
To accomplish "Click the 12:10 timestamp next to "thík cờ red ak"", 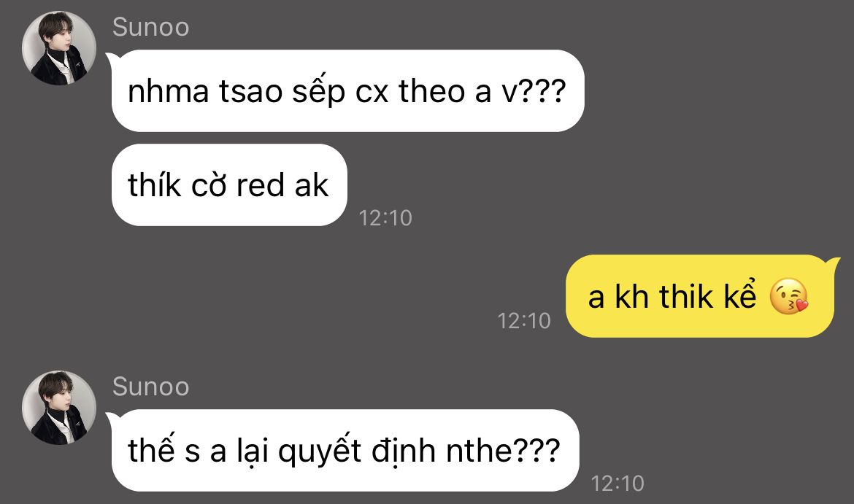I will [x=385, y=218].
